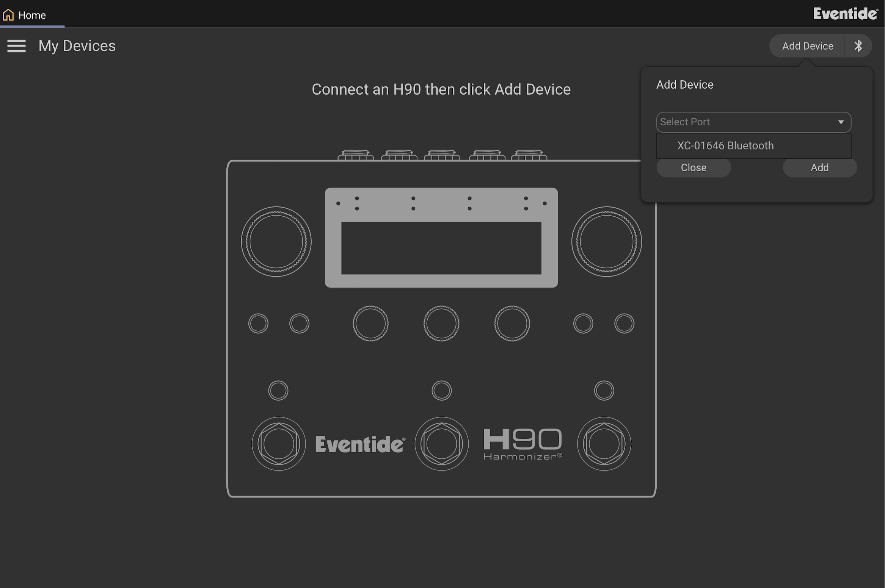Expand the Select Port dropdown arrow

point(841,122)
